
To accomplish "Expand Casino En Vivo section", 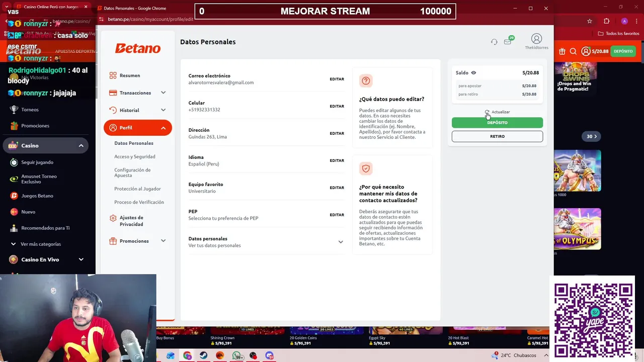I will [x=81, y=259].
